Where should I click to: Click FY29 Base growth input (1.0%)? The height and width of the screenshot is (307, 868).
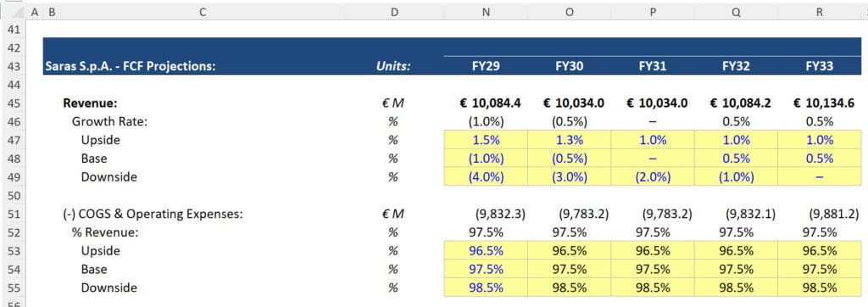(486, 159)
